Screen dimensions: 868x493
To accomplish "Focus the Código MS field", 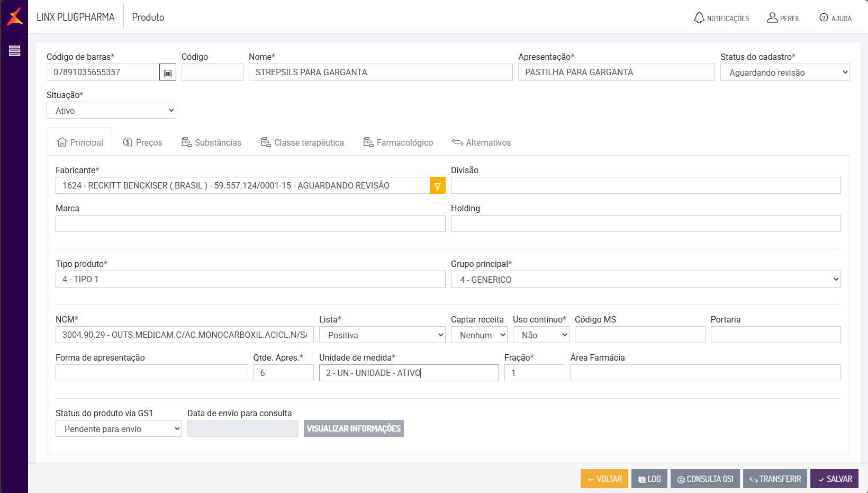I will (x=640, y=335).
